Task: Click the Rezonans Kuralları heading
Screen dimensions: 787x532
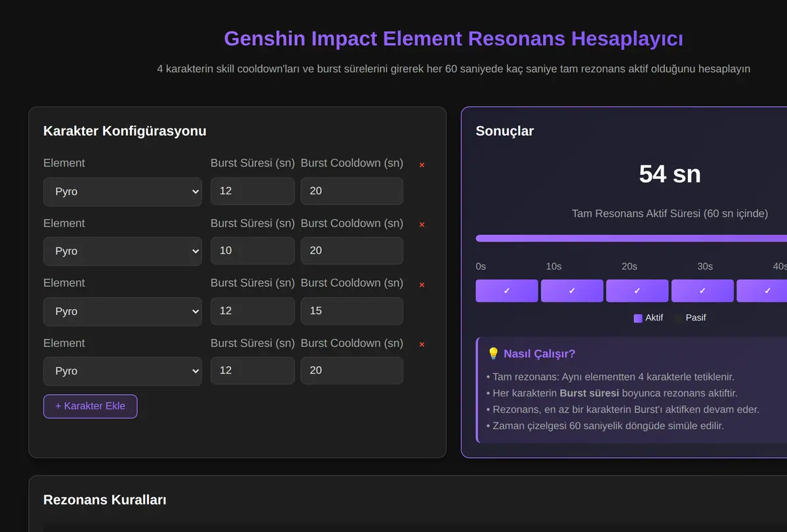Action: tap(105, 500)
